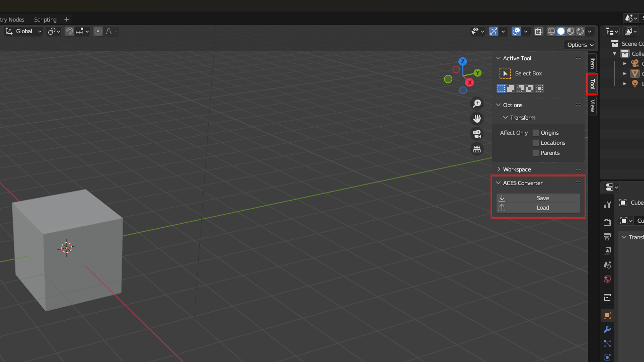The width and height of the screenshot is (644, 362).
Task: Collapse the Options panel
Action: (499, 105)
